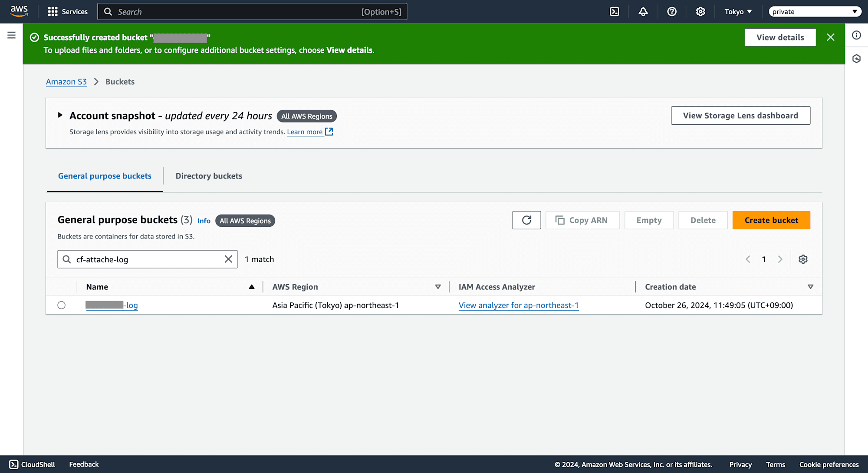Image resolution: width=868 pixels, height=473 pixels.
Task: Open View analyzer for ap-northeast-1
Action: pos(519,305)
